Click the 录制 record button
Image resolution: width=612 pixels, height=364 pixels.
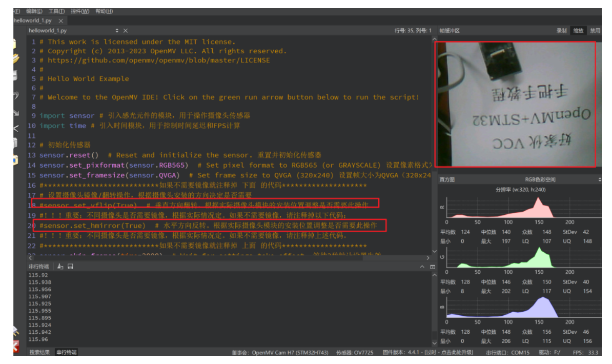562,30
